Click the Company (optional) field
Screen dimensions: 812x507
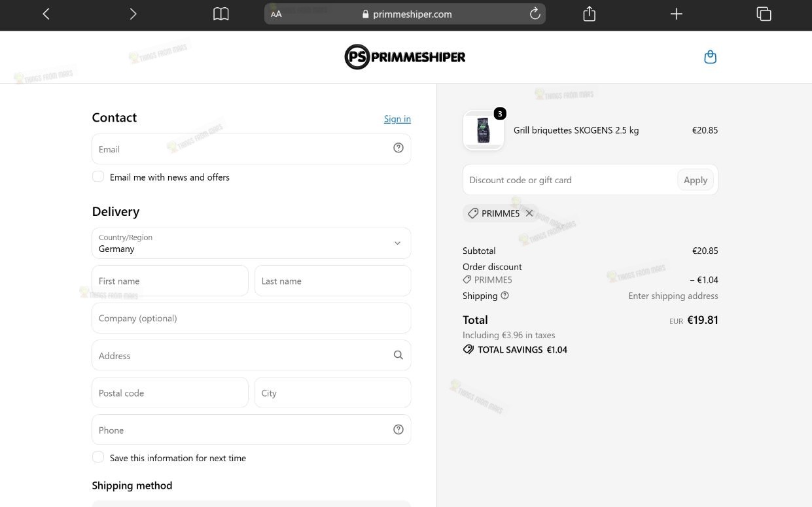251,318
